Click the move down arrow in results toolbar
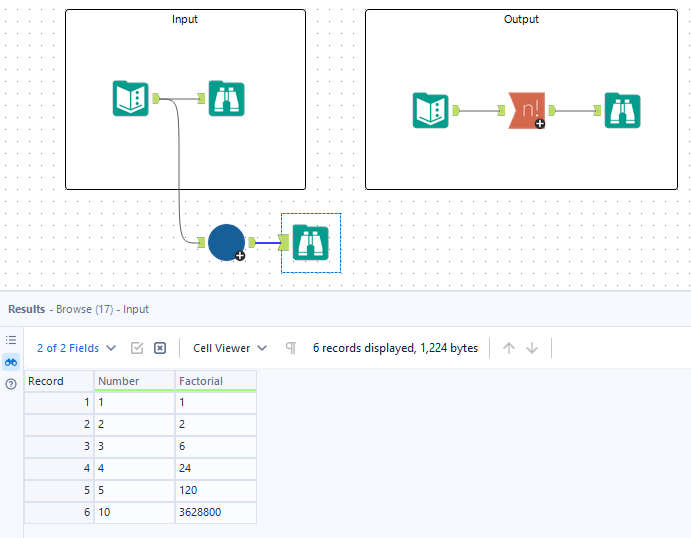 [532, 348]
